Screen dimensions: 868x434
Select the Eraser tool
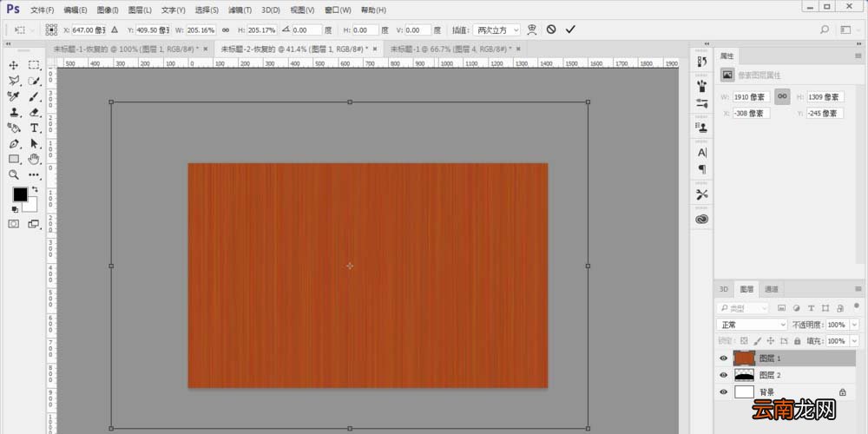click(x=34, y=112)
